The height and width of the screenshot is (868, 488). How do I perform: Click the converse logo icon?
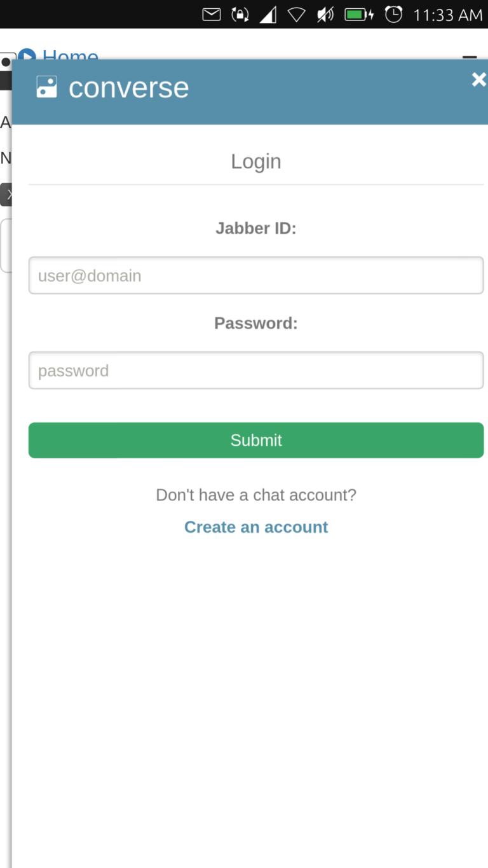46,87
